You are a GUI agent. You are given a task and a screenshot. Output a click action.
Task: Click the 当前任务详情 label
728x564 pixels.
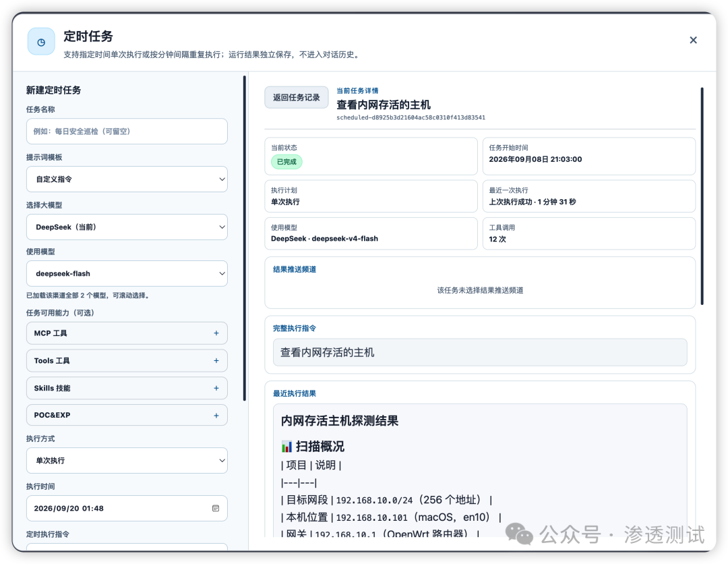pos(357,90)
